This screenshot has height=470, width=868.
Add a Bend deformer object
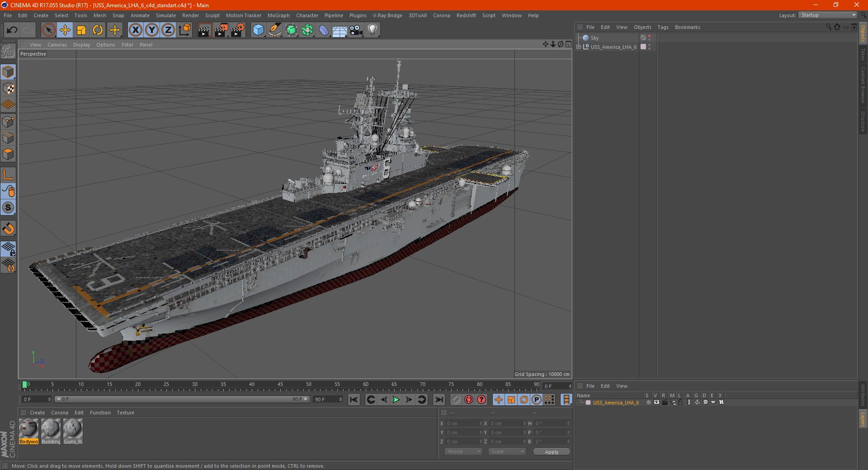click(x=324, y=30)
